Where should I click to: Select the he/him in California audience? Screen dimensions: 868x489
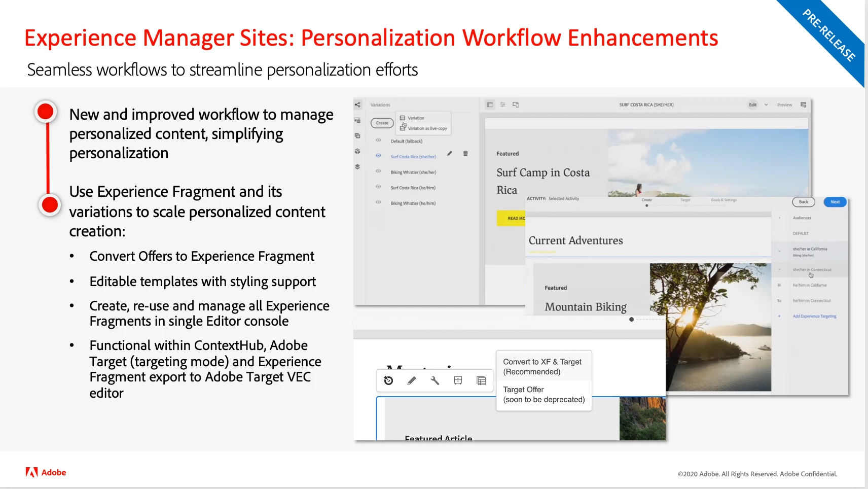click(810, 285)
